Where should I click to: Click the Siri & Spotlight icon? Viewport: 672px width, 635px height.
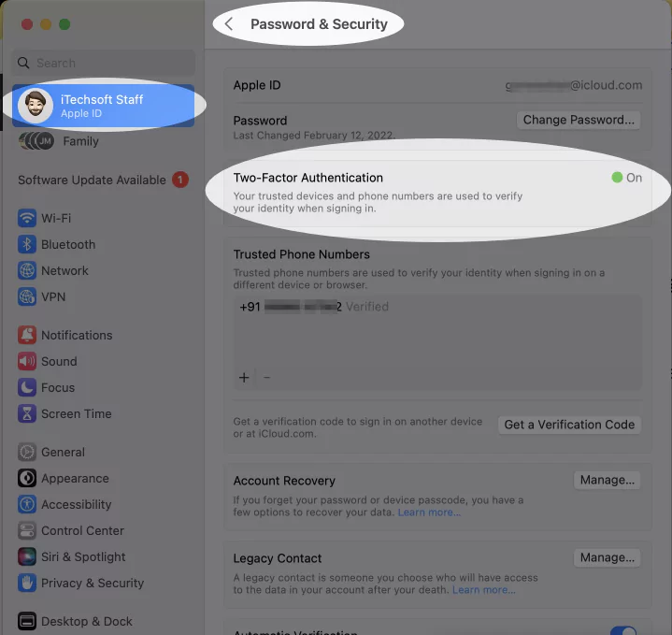[x=26, y=556]
